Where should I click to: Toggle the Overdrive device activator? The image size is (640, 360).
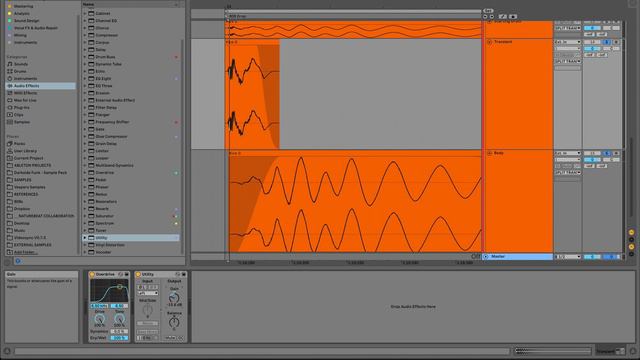92,274
